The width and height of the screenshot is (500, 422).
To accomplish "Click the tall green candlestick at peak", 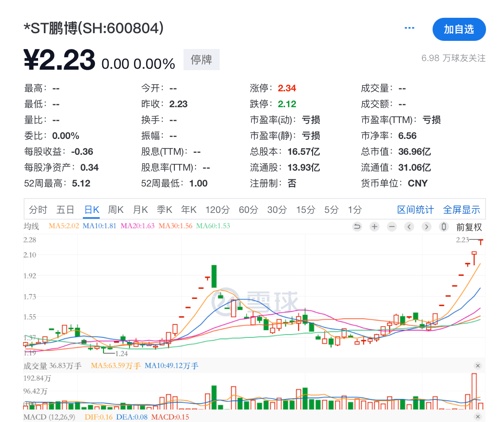I will coord(214,276).
